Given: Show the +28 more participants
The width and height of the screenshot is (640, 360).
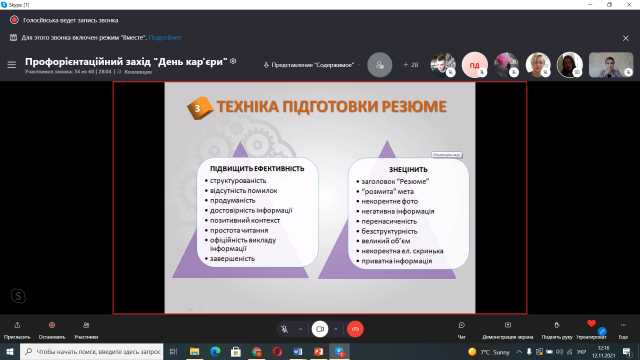Looking at the screenshot, I should [x=411, y=65].
